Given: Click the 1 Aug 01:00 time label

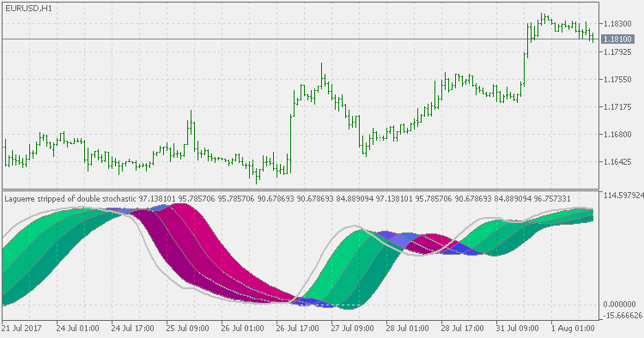Looking at the screenshot, I should [572, 329].
